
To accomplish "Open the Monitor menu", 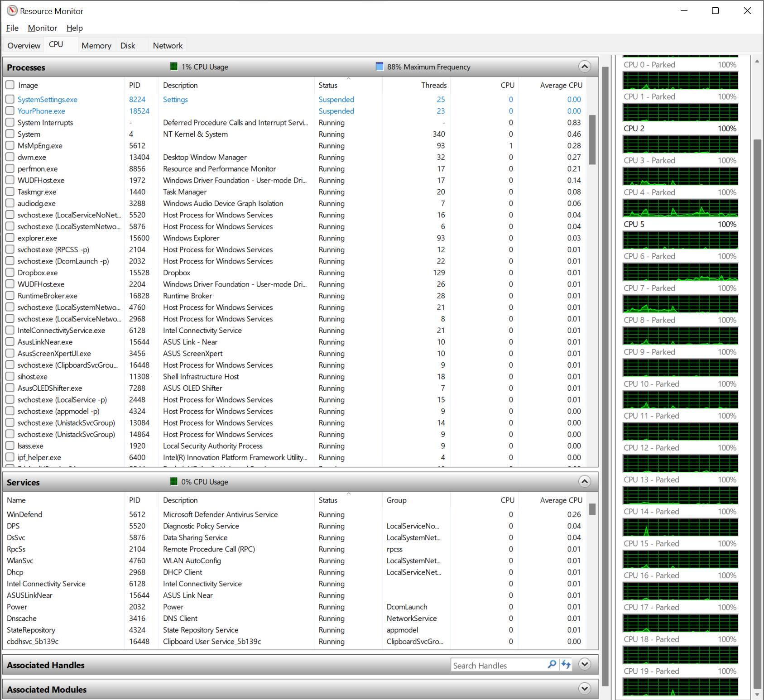I will click(x=42, y=28).
